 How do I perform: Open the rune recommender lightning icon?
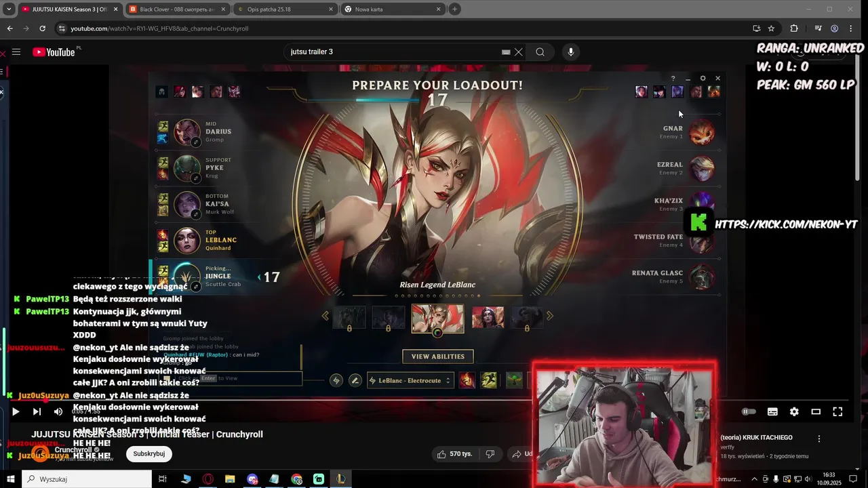pyautogui.click(x=336, y=380)
